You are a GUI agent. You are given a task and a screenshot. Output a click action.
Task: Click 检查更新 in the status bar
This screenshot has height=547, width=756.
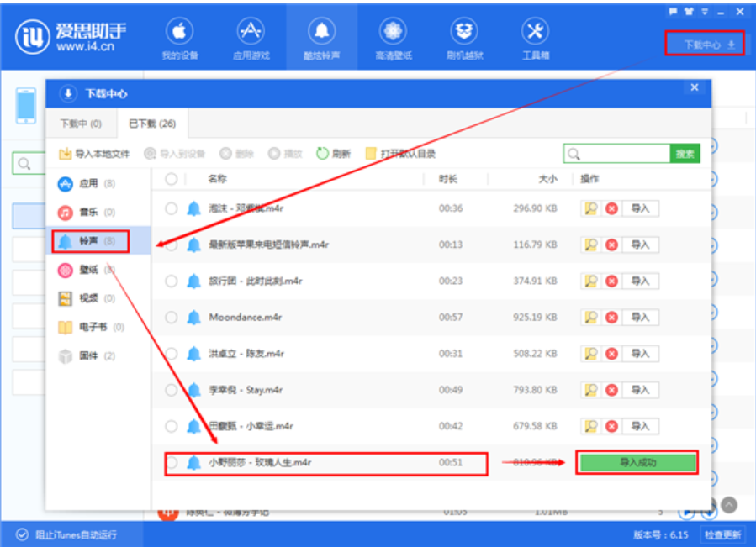click(x=722, y=534)
